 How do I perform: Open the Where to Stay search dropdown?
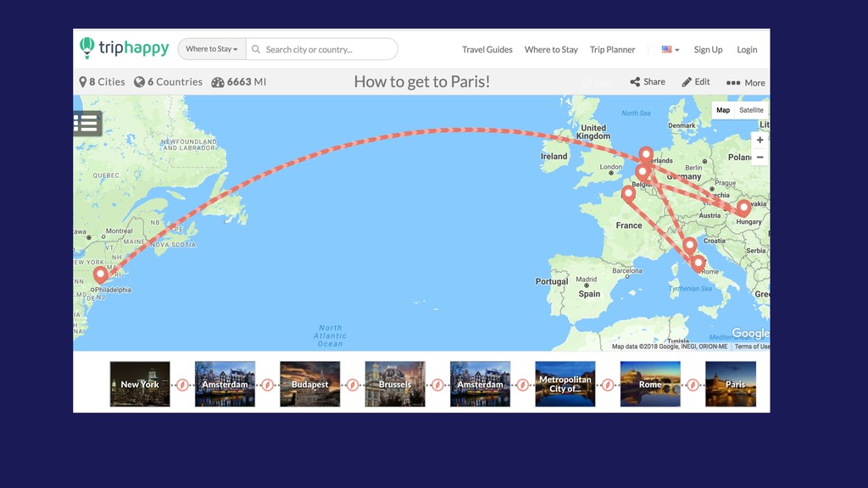(x=211, y=49)
